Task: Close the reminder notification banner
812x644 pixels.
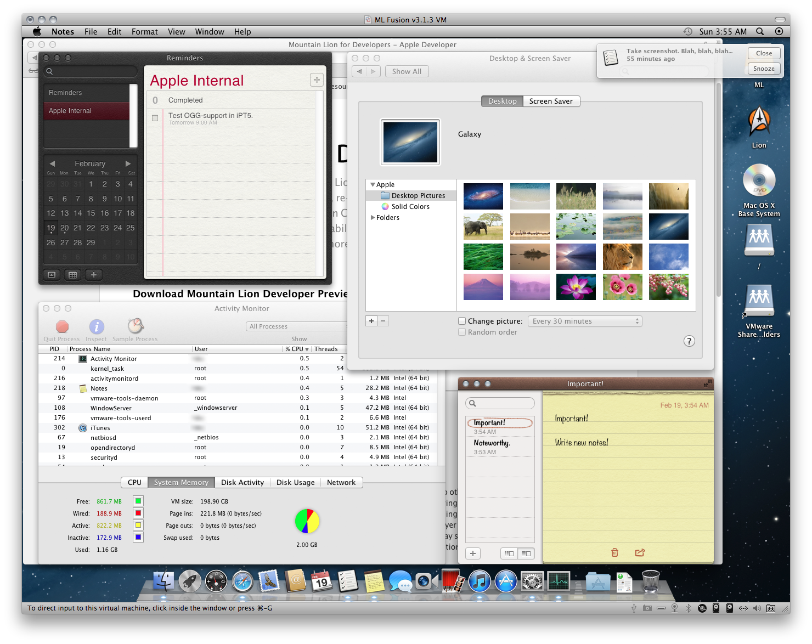Action: point(764,53)
